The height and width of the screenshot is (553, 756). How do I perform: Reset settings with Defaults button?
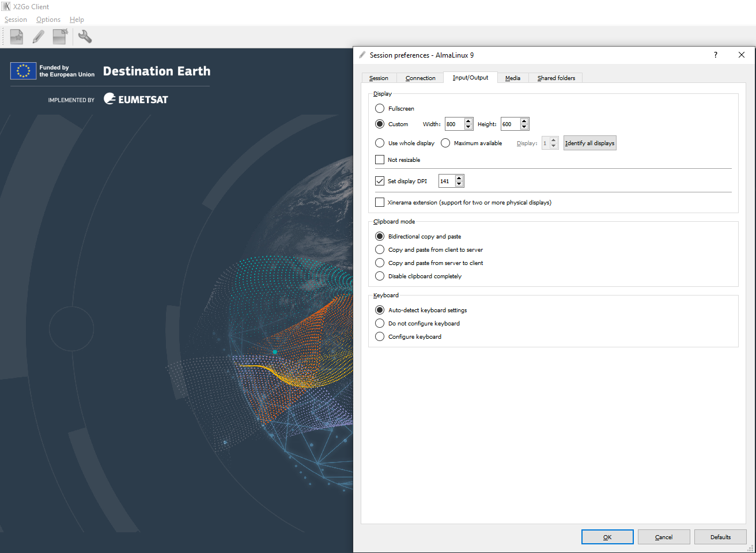(720, 537)
